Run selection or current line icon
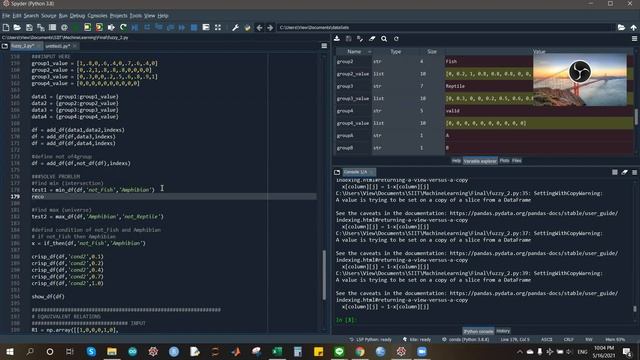This screenshot has height=360, width=640. point(111,27)
